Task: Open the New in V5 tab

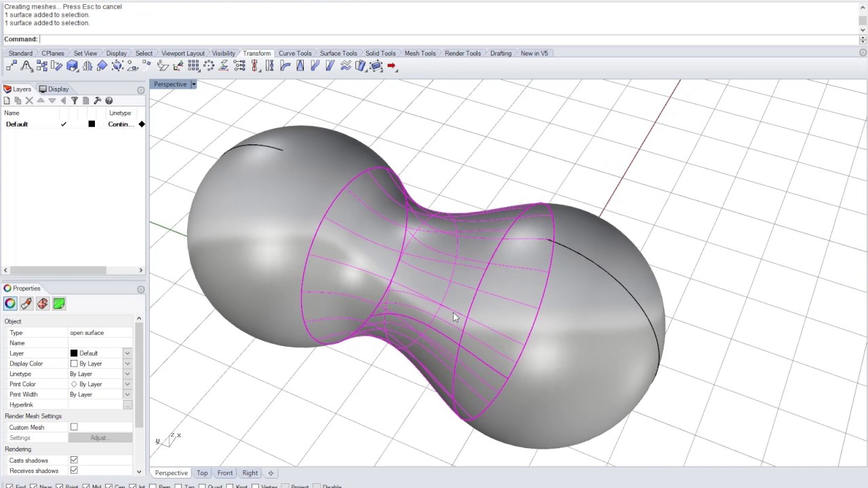Action: [534, 53]
